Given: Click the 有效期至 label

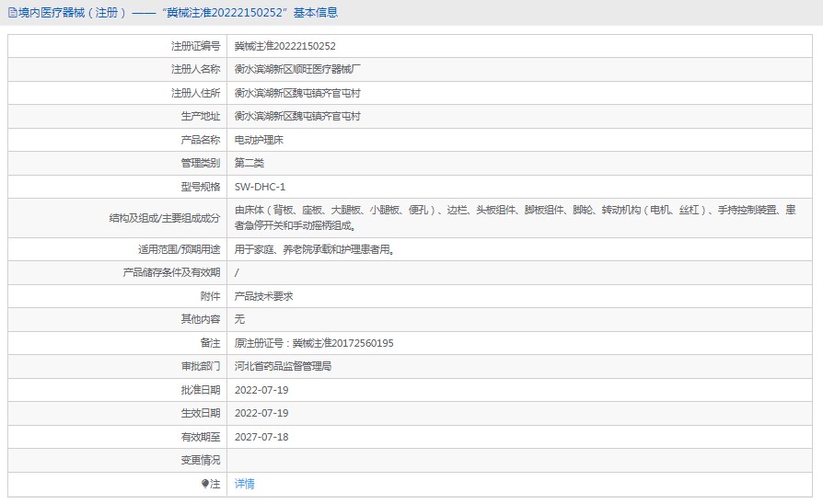Looking at the screenshot, I should tap(201, 437).
